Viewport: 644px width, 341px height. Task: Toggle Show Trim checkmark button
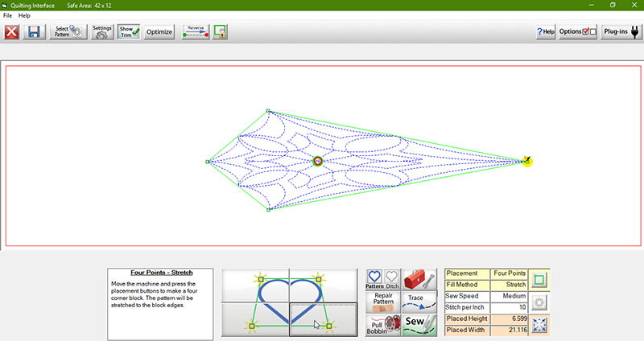(130, 32)
